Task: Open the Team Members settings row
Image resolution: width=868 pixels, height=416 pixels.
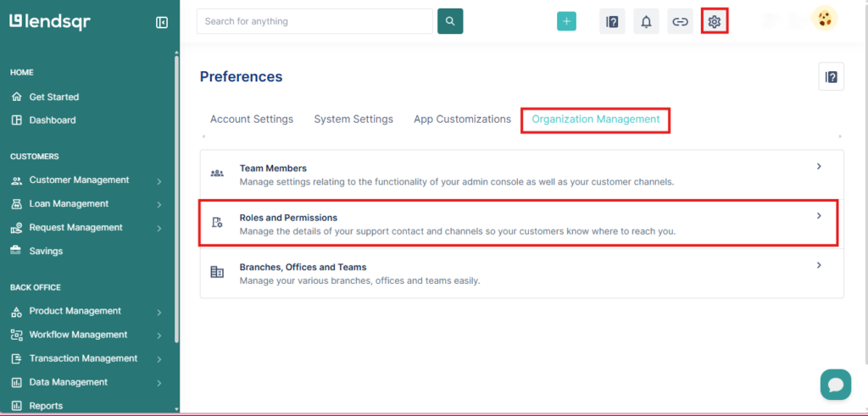Action: 519,175
